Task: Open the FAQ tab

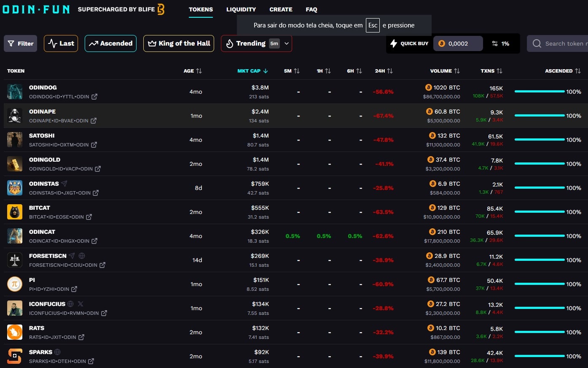Action: click(x=311, y=9)
